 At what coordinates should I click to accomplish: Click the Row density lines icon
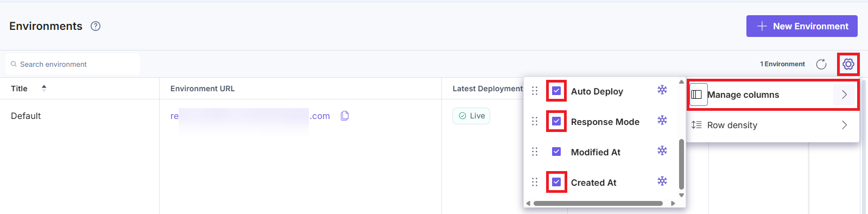tap(696, 125)
